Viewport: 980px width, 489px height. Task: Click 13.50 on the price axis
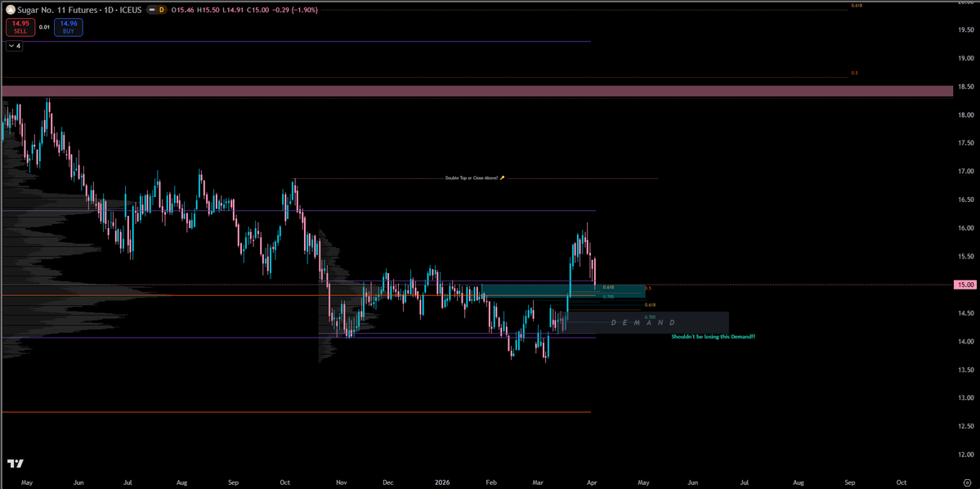(x=966, y=370)
